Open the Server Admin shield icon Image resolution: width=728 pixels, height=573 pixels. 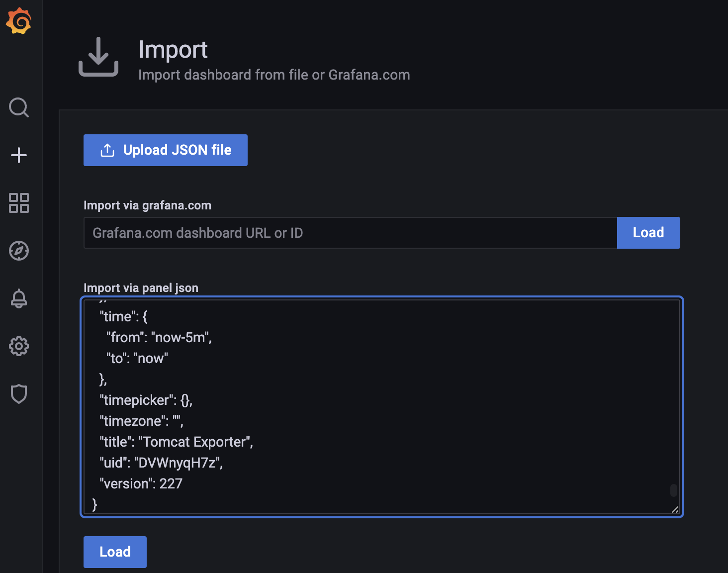click(19, 394)
